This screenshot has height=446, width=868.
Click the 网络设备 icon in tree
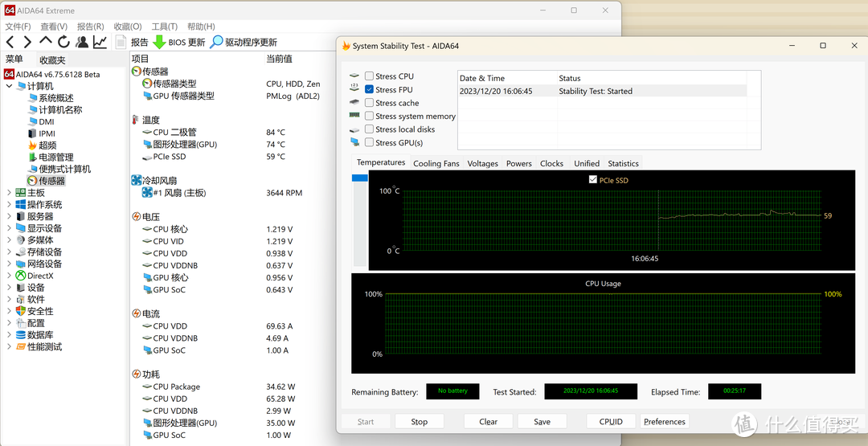click(x=20, y=264)
